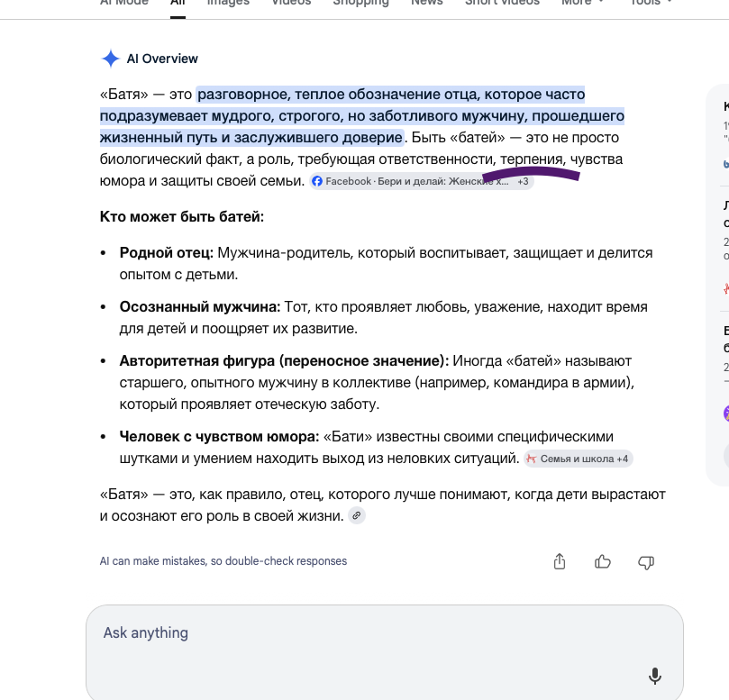Open the Семья и школа +4 source chip
Viewport: 729px width, 700px height.
tap(579, 459)
